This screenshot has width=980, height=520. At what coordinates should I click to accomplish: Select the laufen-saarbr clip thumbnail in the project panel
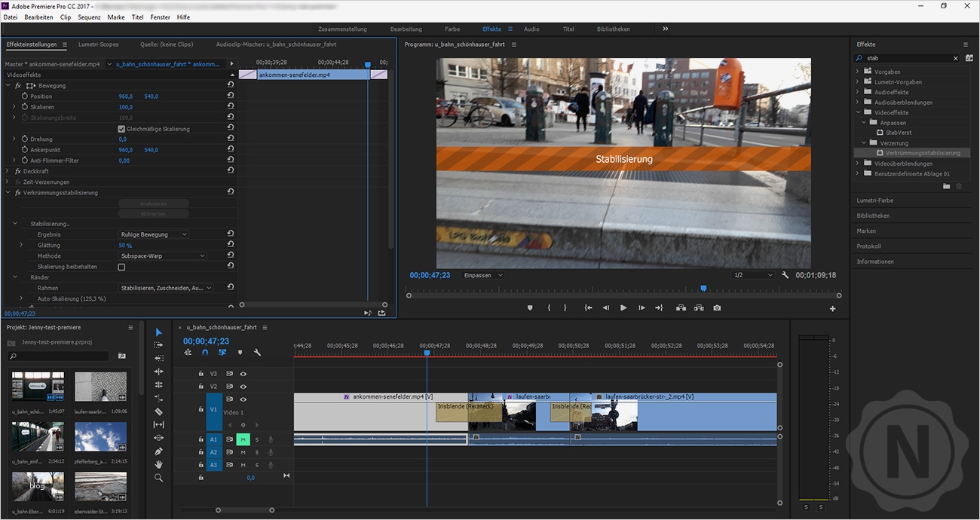100,385
